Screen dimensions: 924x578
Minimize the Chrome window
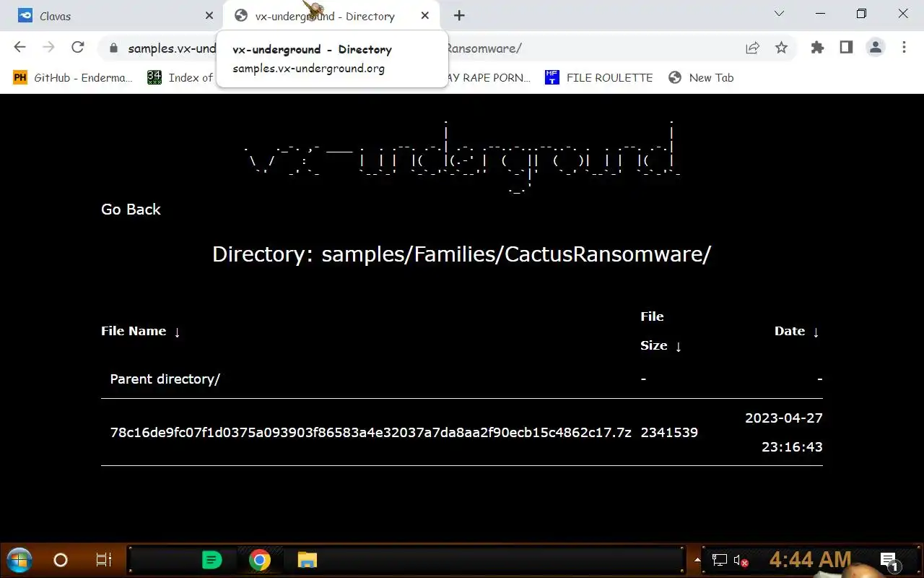coord(820,14)
